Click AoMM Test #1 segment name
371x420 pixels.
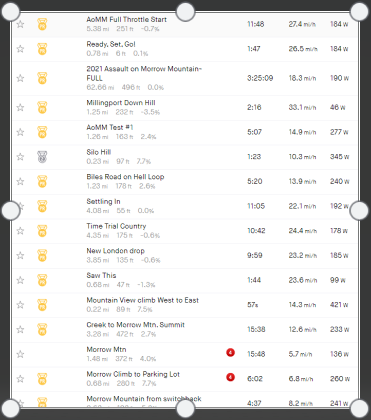(x=110, y=127)
